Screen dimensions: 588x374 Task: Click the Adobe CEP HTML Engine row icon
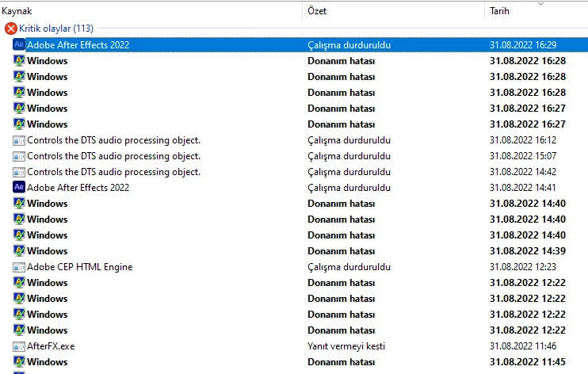[19, 267]
